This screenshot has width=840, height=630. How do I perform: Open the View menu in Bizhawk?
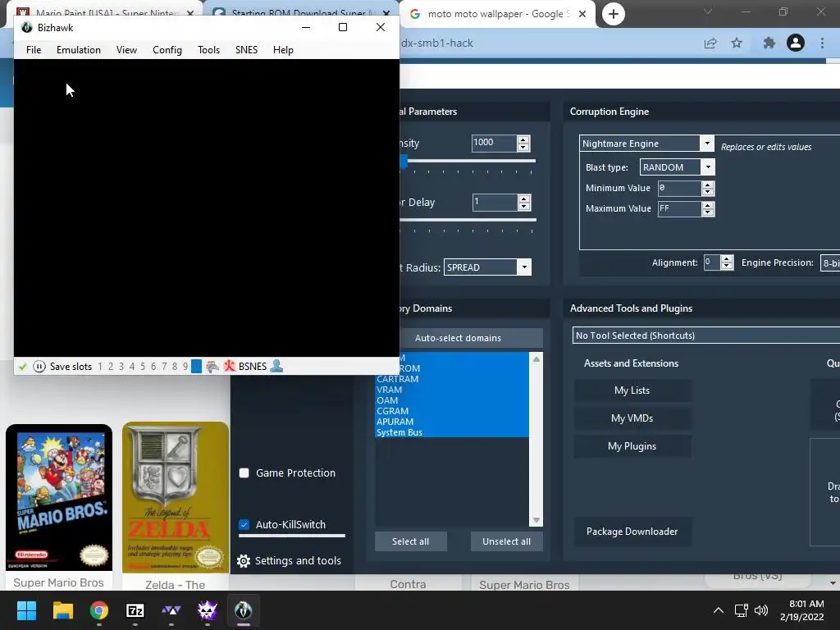pyautogui.click(x=126, y=50)
